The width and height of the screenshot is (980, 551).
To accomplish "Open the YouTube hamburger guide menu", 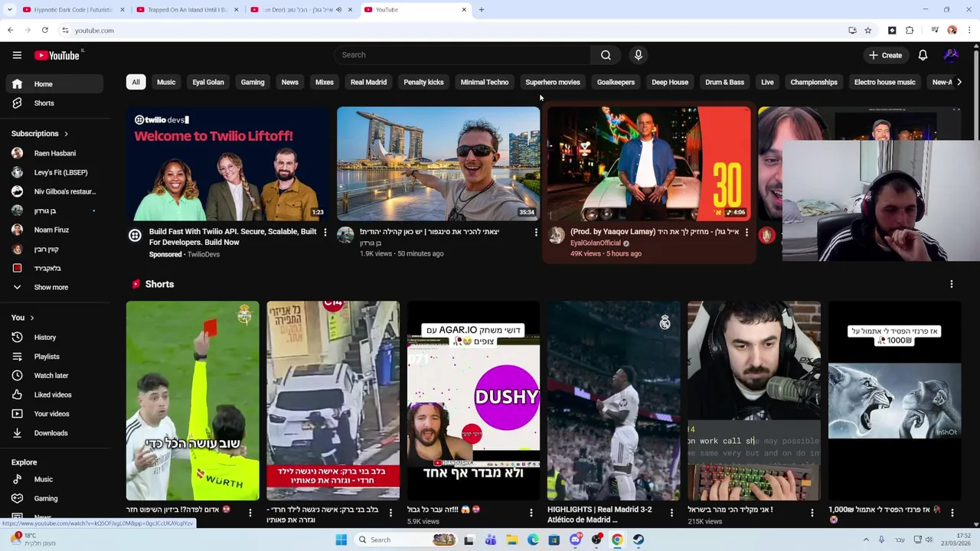I will point(17,55).
